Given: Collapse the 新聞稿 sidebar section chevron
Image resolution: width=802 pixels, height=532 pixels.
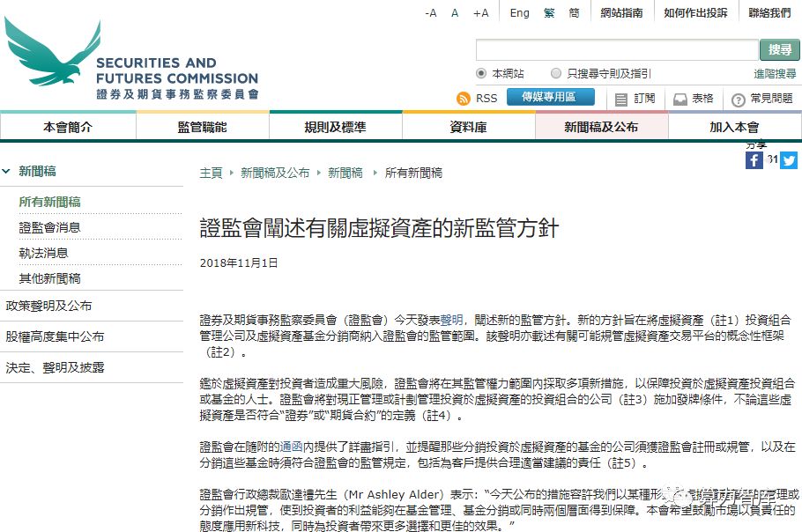Looking at the screenshot, I should coord(6,171).
